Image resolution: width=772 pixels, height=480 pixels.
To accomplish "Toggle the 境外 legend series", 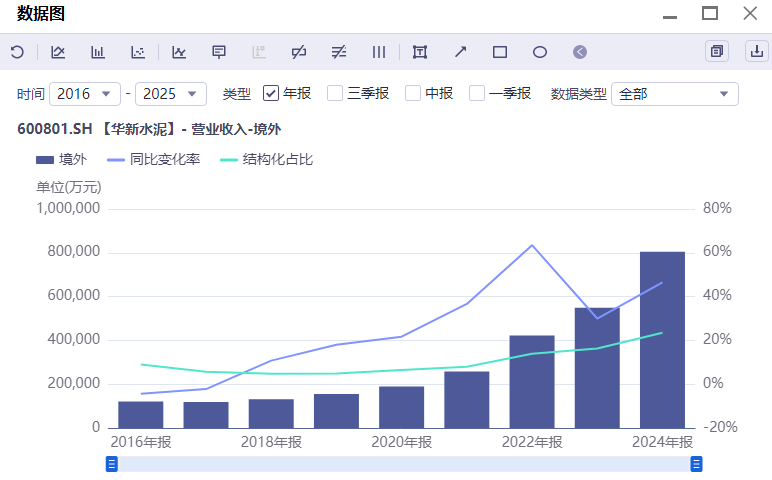I will coord(61,159).
